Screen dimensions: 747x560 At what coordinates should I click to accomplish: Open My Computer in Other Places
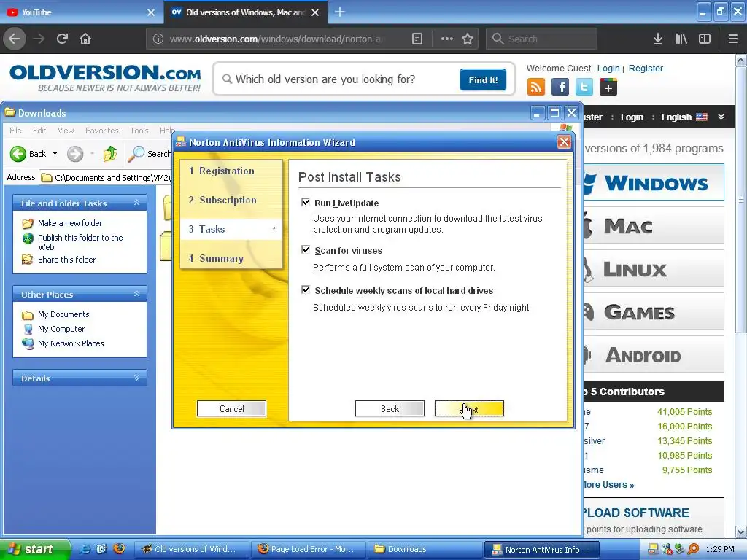(61, 329)
